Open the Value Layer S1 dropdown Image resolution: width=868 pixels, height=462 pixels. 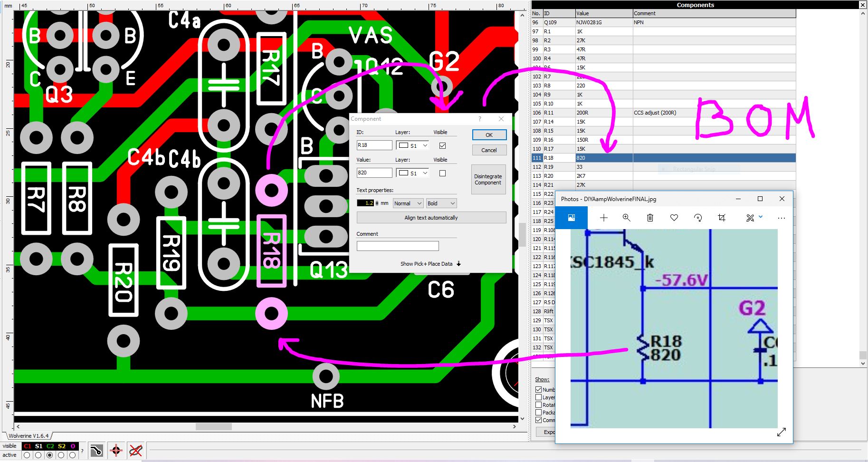[x=412, y=173]
